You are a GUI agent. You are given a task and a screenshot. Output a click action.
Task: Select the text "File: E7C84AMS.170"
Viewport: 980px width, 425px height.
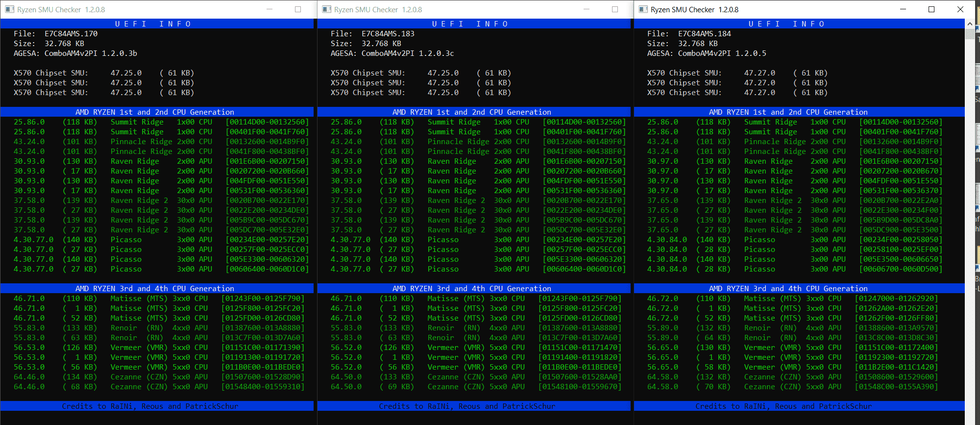55,34
